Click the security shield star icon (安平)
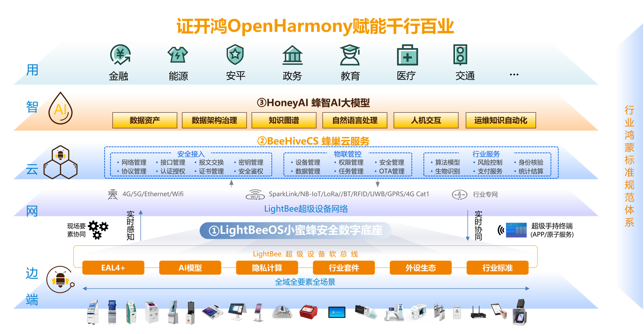This screenshot has width=644, height=334. pyautogui.click(x=235, y=55)
